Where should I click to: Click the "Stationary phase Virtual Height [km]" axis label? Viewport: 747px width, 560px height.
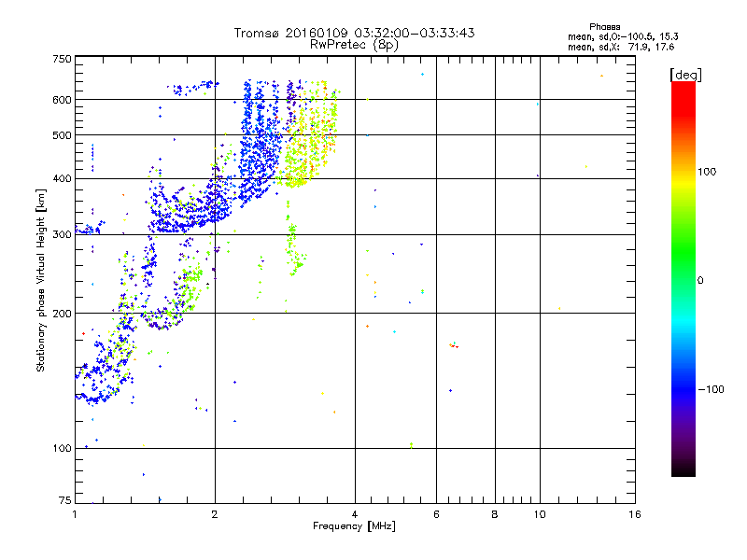40,281
